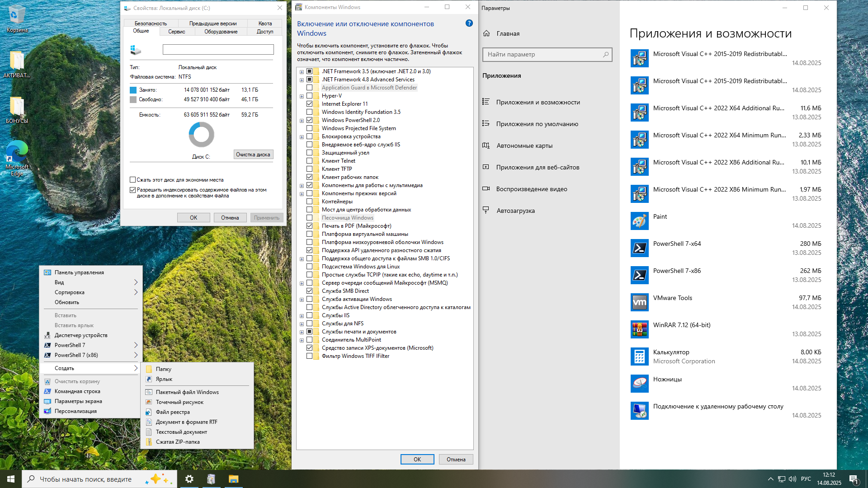The height and width of the screenshot is (488, 868).
Task: Uncheck Печать в PDF (Майкрософт) checkbox
Action: [x=309, y=226]
